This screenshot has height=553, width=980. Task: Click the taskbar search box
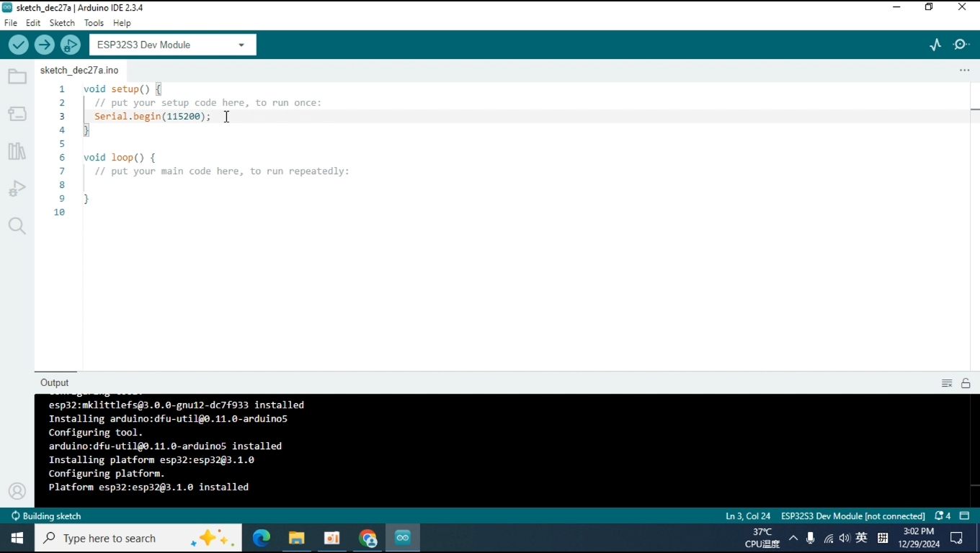tap(138, 538)
